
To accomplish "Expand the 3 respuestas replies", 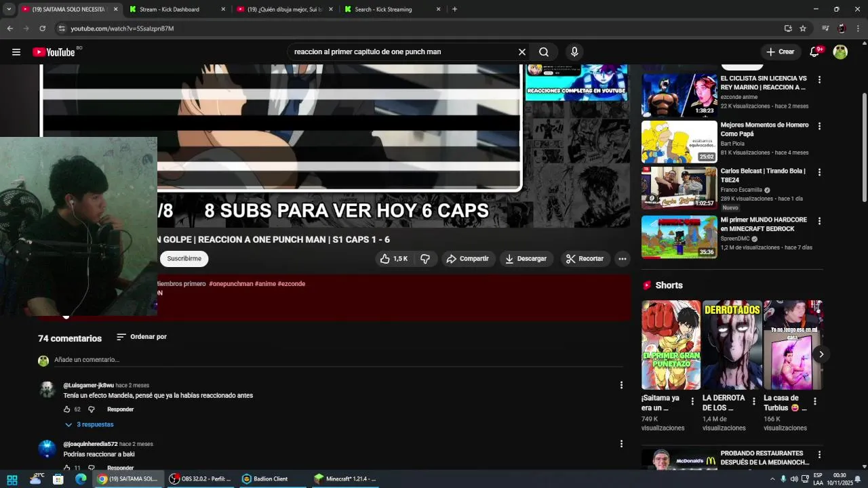I will [89, 424].
